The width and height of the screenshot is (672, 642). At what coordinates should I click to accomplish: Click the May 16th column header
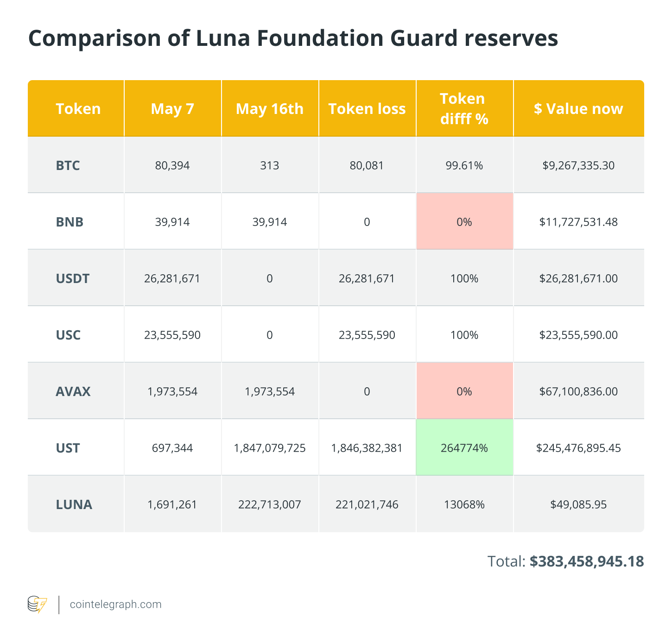point(270,109)
